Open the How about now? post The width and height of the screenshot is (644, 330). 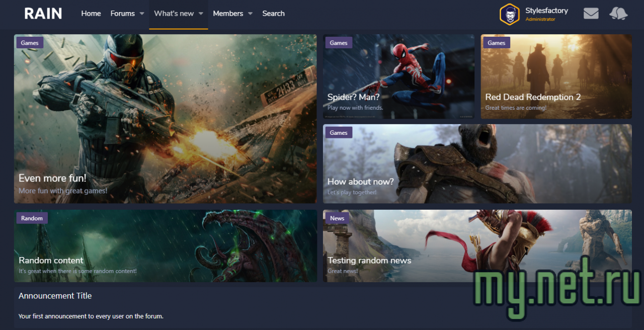coord(361,182)
